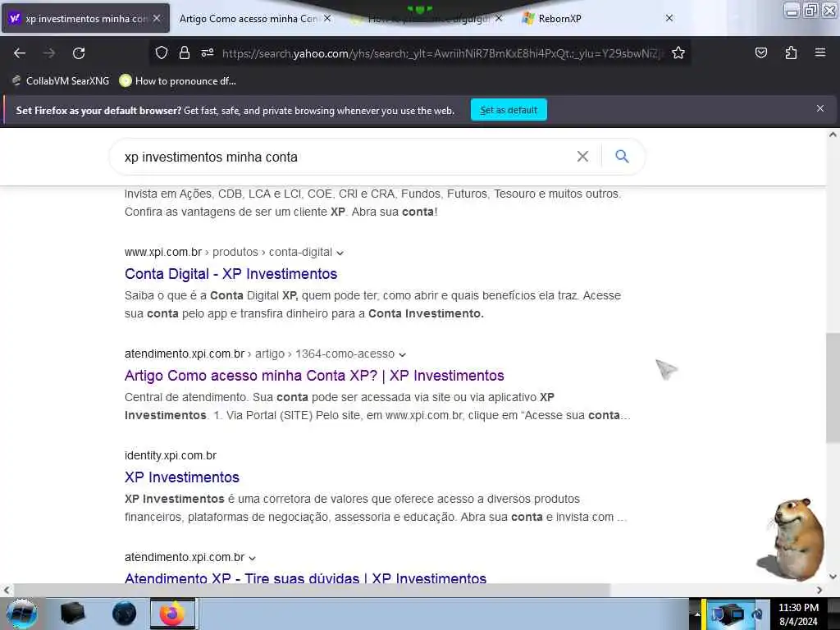Close the 'Artigo Como acesso minha Conta' tab
The image size is (840, 630).
[327, 18]
